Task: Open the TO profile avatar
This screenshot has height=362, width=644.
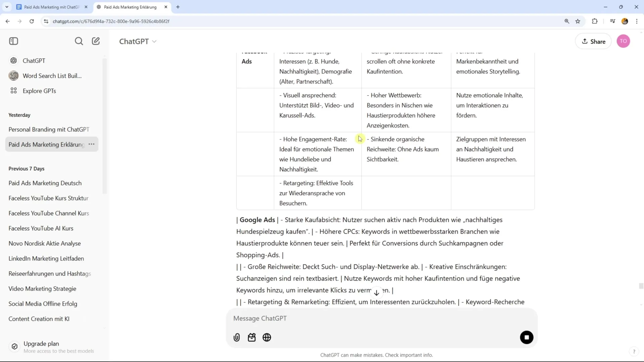Action: [x=623, y=41]
